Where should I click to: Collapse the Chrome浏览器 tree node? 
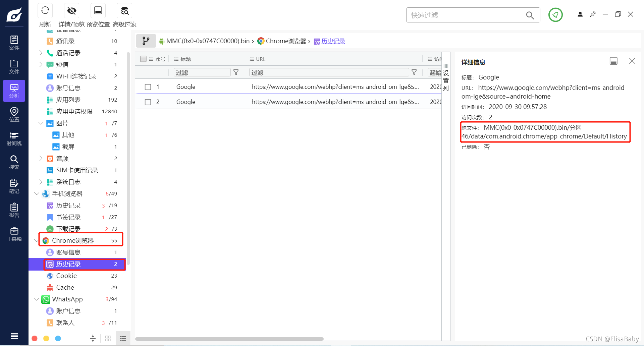pos(37,240)
